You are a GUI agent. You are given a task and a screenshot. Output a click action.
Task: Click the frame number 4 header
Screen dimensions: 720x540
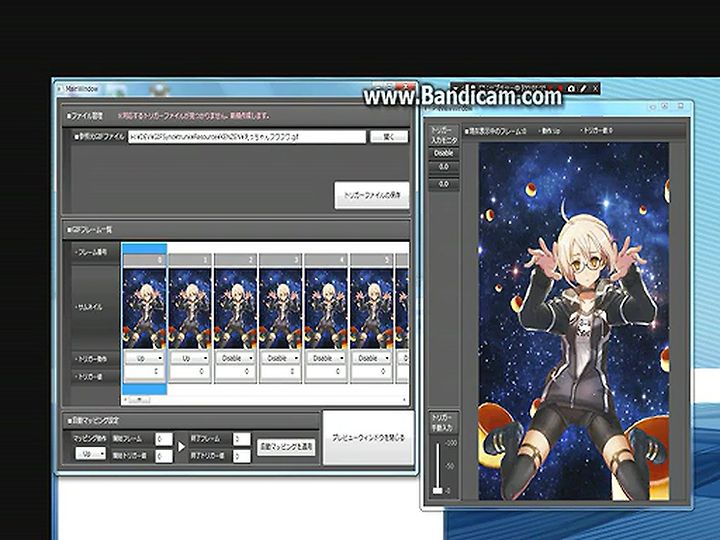click(326, 260)
